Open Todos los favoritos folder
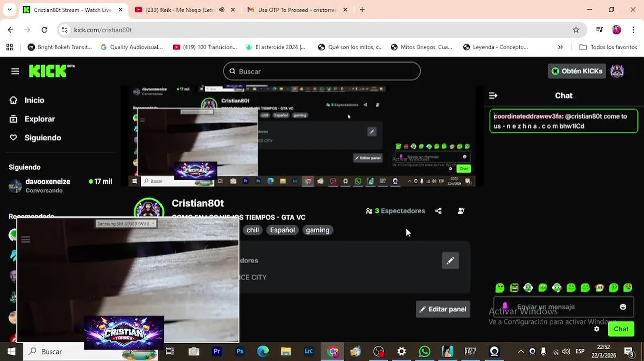644x361 pixels. [608, 47]
